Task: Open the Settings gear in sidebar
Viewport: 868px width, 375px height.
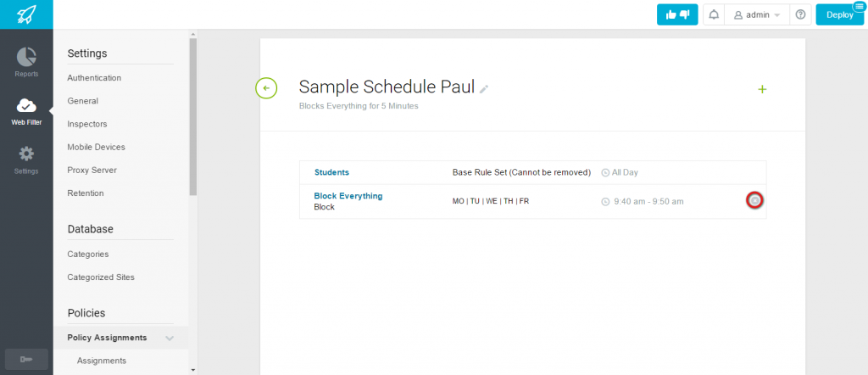Action: tap(26, 154)
